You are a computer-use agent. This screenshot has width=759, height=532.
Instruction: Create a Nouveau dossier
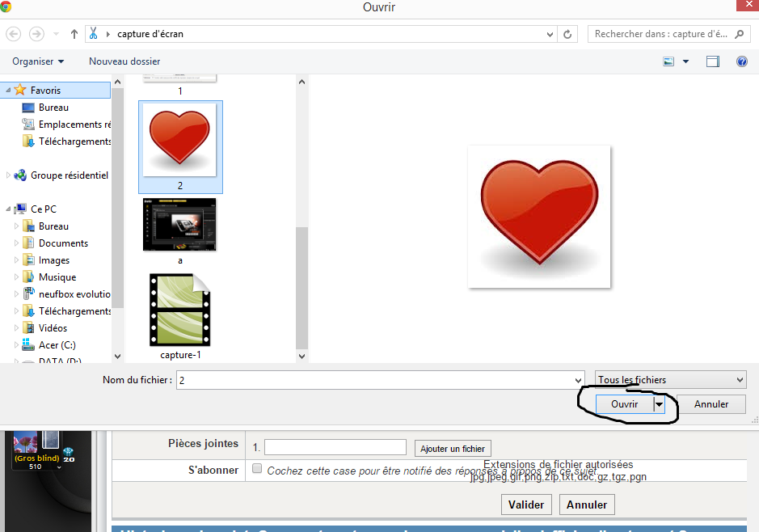124,61
